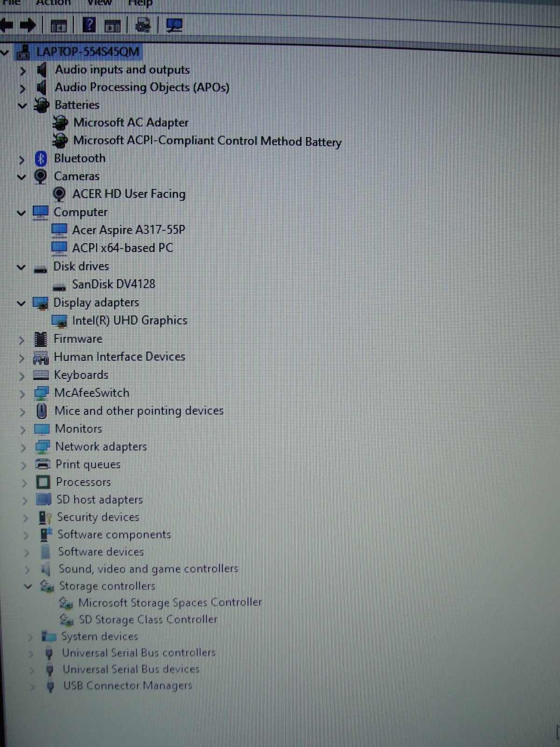Click the Forward arrow toolbar button

[x=28, y=25]
